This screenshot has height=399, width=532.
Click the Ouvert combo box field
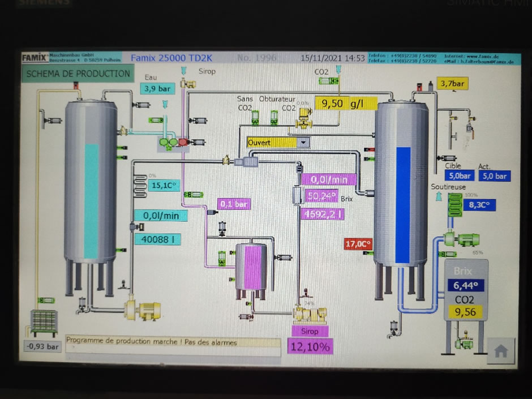click(x=272, y=143)
